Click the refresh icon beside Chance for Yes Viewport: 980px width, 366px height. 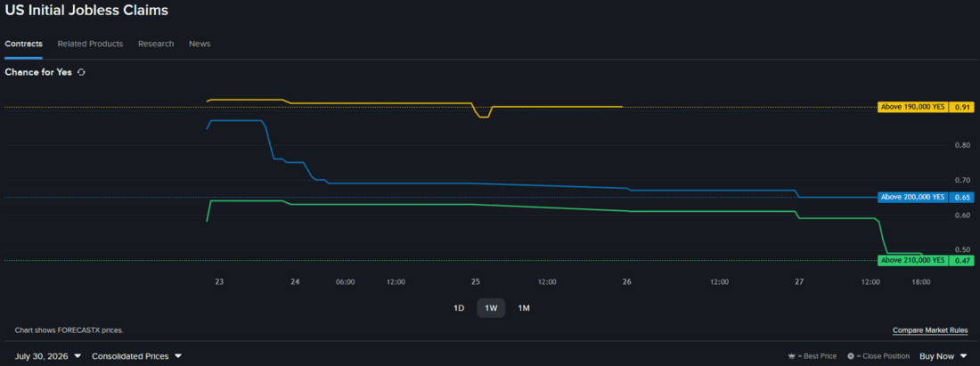(x=81, y=72)
